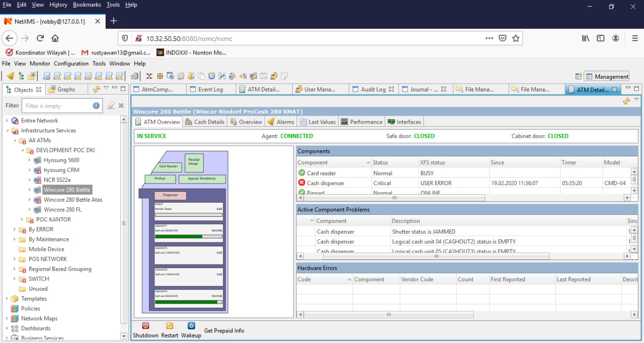Click the Open Perspective icon
The width and height of the screenshot is (644, 343).
[579, 76]
